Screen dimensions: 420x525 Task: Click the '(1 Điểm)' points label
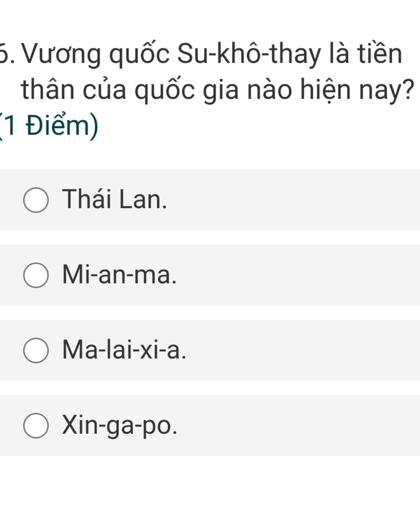tap(49, 126)
